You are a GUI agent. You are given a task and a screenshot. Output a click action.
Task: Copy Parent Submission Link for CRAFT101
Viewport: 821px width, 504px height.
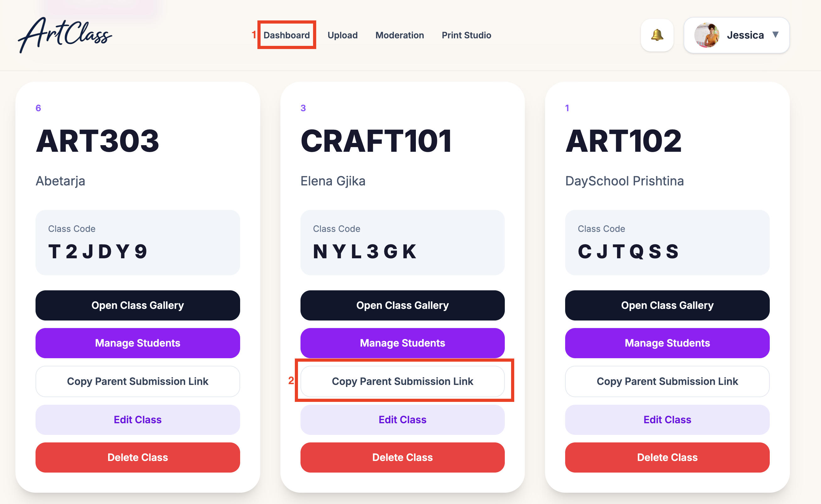(403, 381)
